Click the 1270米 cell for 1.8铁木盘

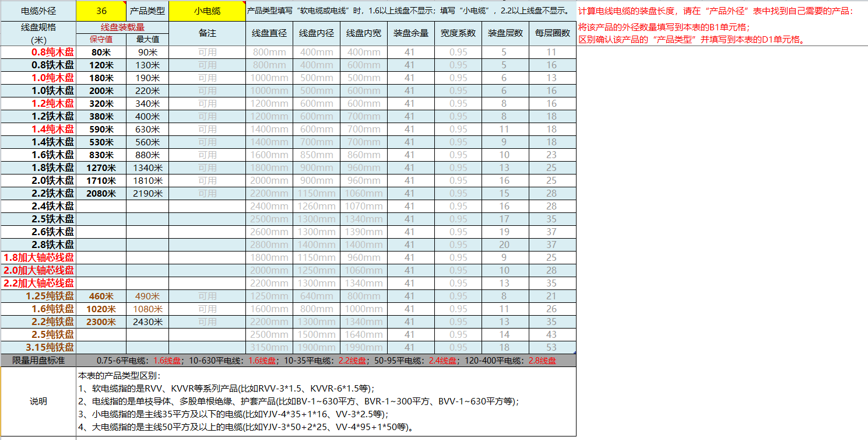(x=101, y=167)
